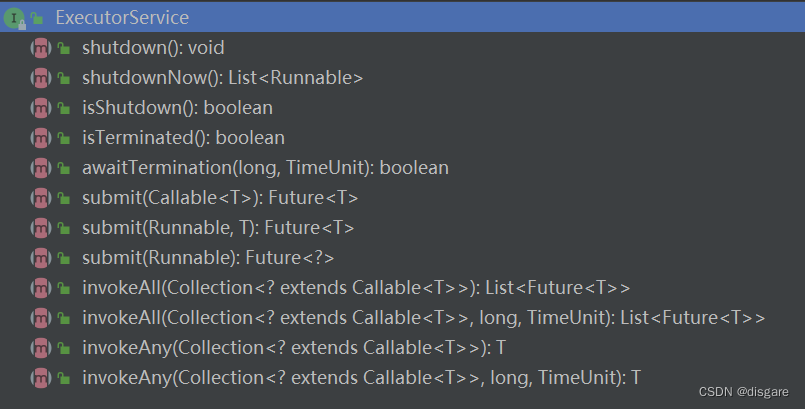
Task: Click the green lock icon beside submit(Callable<T>)
Action: (63, 198)
